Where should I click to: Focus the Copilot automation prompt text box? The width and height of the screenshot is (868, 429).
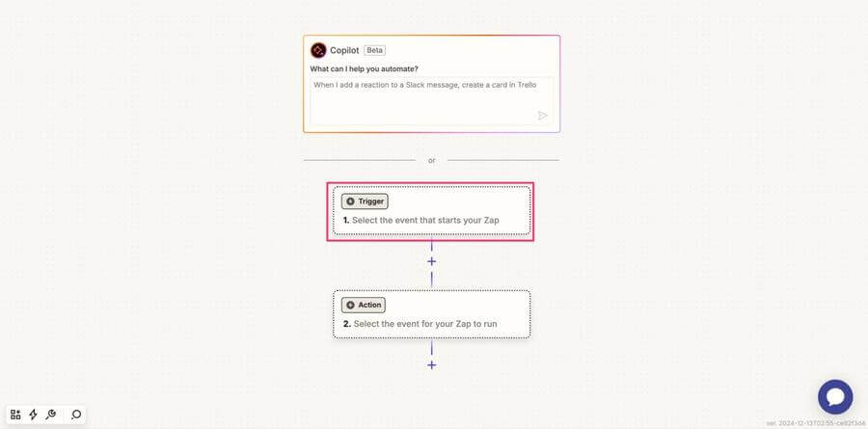point(431,101)
